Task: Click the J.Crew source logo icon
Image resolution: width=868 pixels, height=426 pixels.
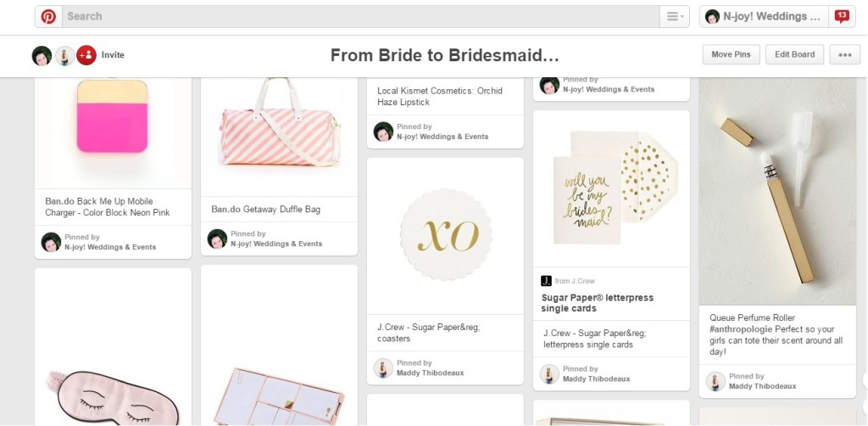Action: (547, 281)
